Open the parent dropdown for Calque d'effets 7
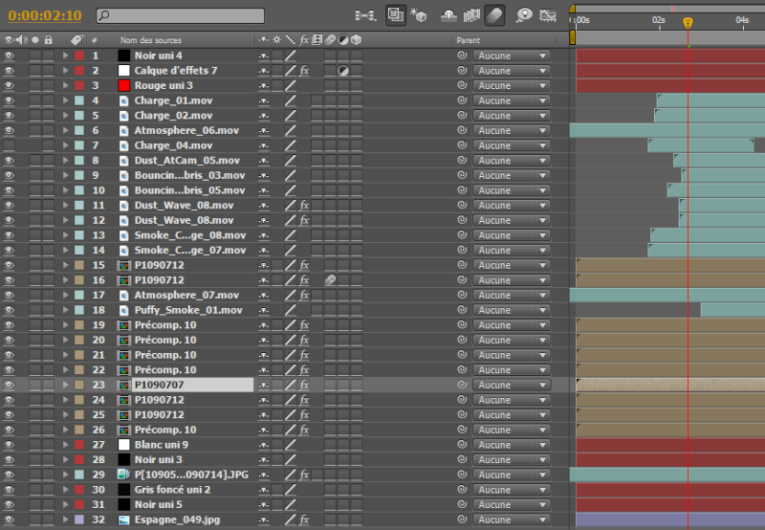 [x=511, y=71]
